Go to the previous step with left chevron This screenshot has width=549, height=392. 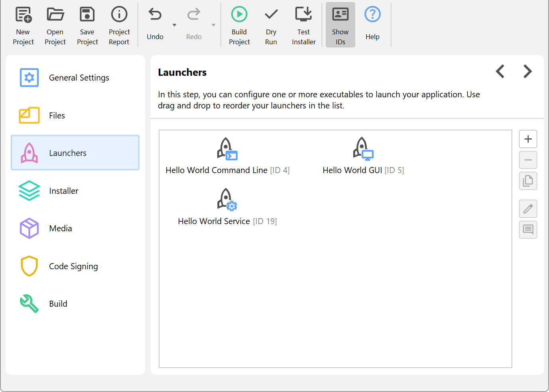click(500, 71)
